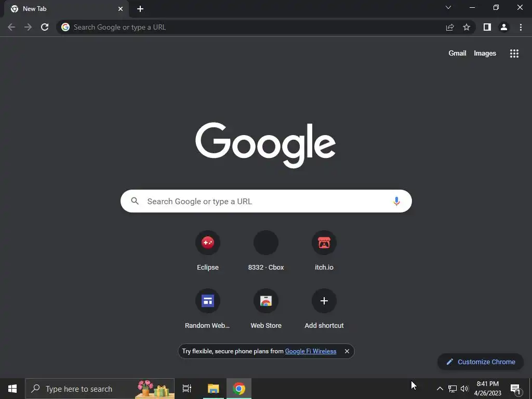This screenshot has width=532, height=399.
Task: Open the clock showing 8:41 PM
Action: point(487,389)
